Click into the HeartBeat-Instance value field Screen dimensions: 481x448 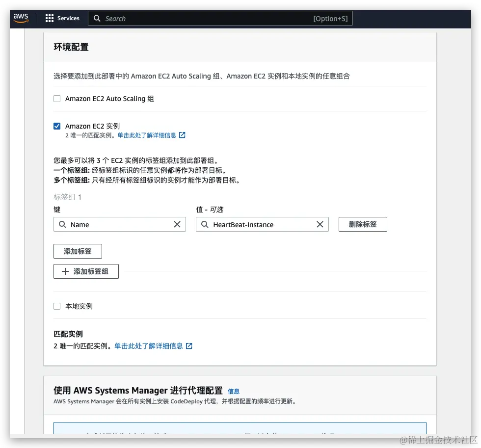click(262, 224)
